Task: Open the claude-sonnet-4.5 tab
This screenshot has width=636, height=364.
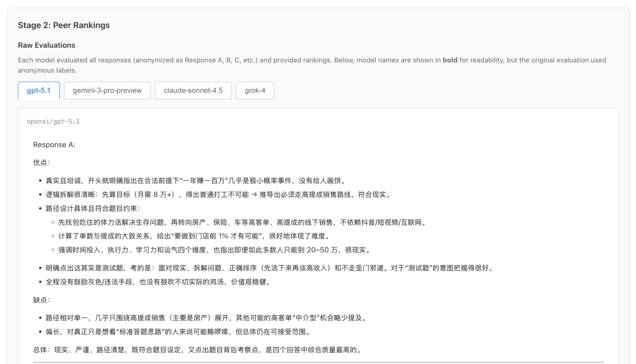Action: (193, 91)
